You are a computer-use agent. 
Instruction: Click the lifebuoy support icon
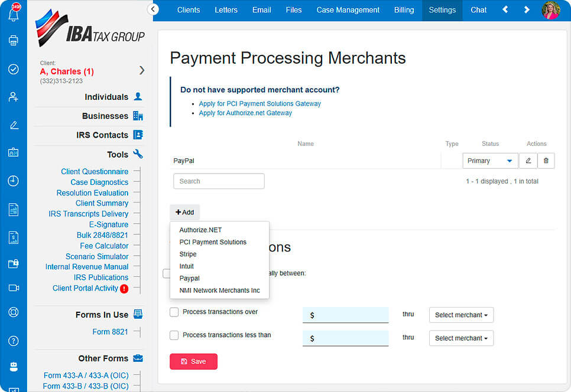point(14,312)
